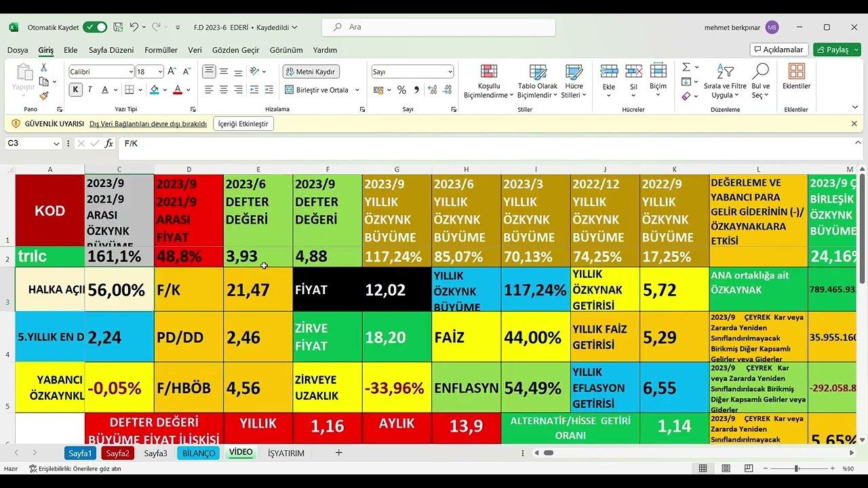Open the Ekle ribbon tab
The height and width of the screenshot is (488, 868).
tap(71, 50)
